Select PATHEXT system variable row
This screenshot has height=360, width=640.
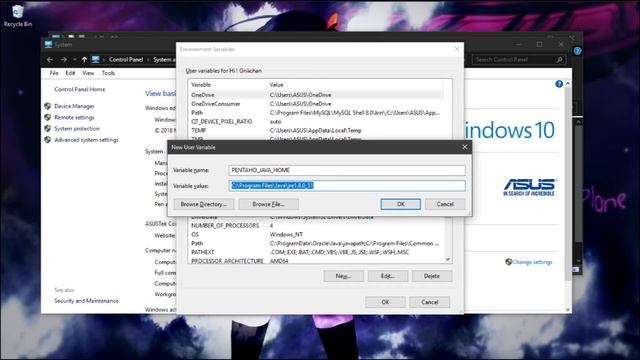(316, 252)
